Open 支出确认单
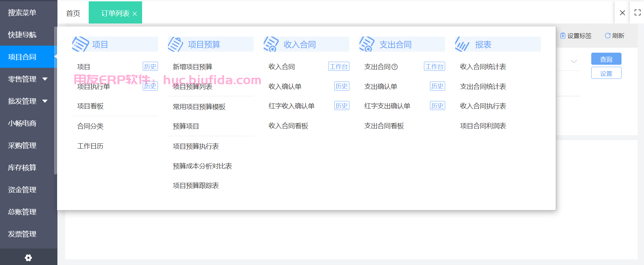 (x=381, y=87)
